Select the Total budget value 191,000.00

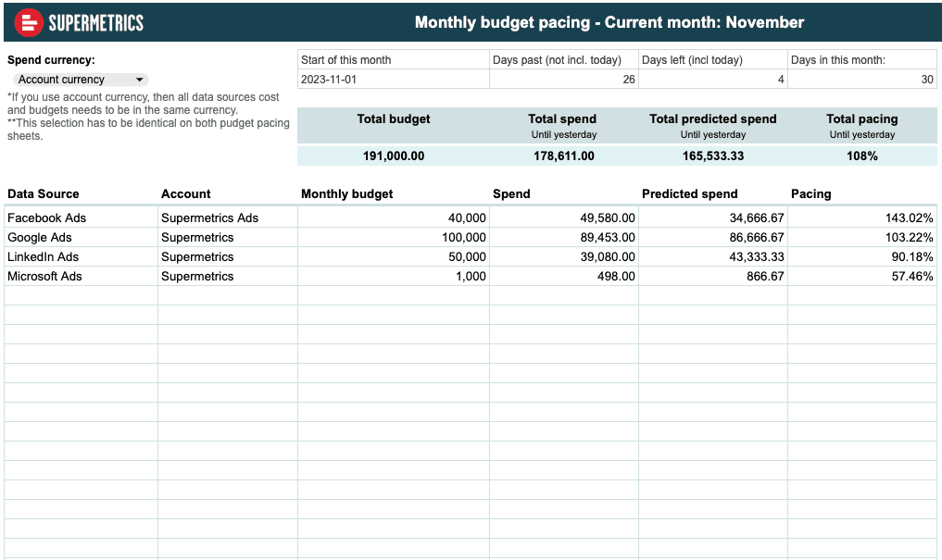tap(394, 156)
